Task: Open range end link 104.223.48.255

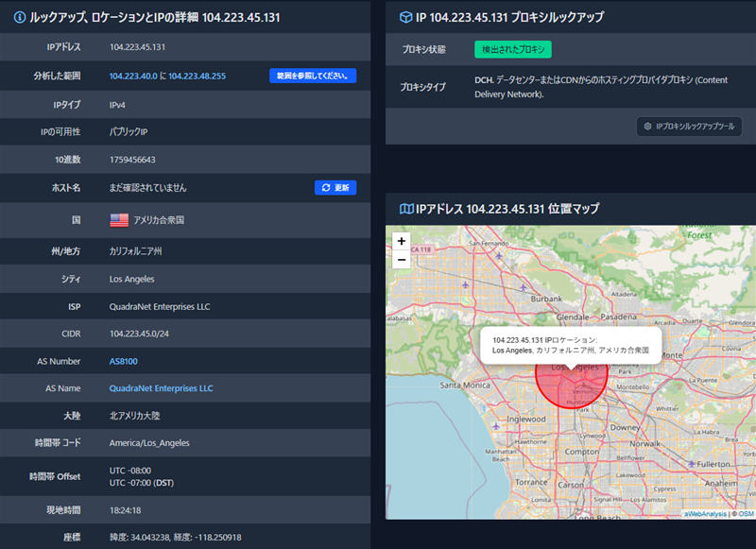Action: [x=197, y=77]
